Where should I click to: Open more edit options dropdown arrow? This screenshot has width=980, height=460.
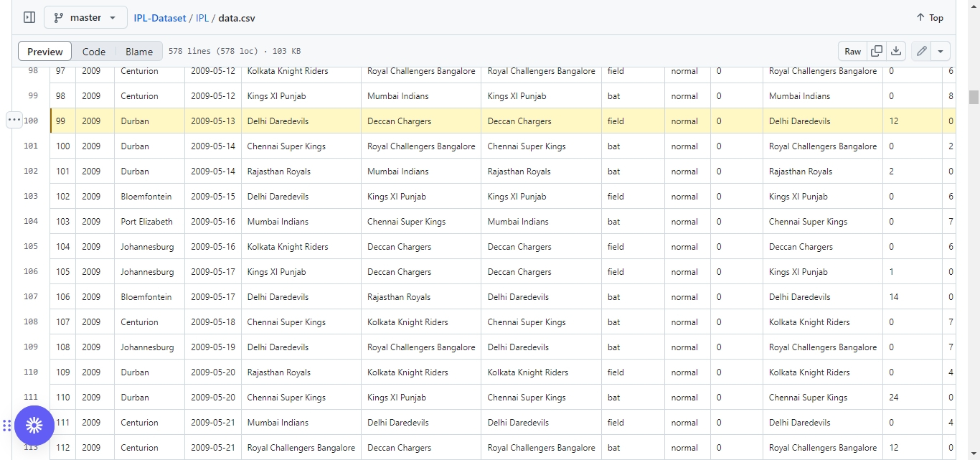point(941,52)
